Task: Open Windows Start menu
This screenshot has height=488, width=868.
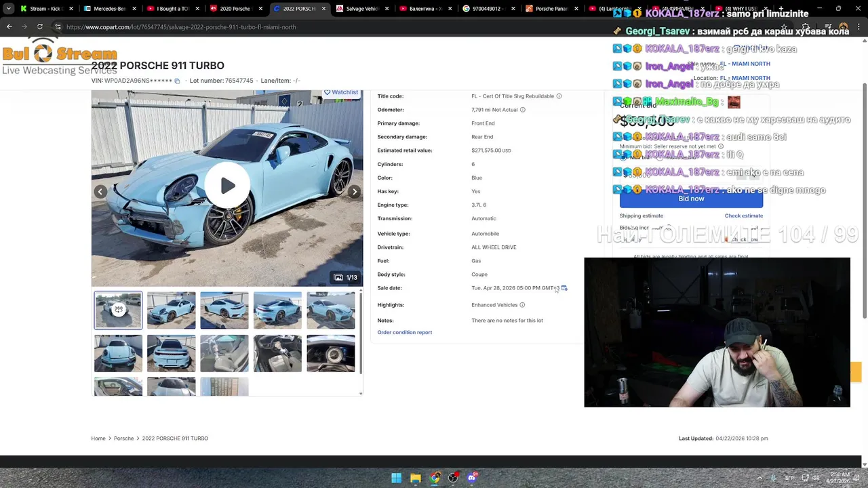Action: coord(396,478)
